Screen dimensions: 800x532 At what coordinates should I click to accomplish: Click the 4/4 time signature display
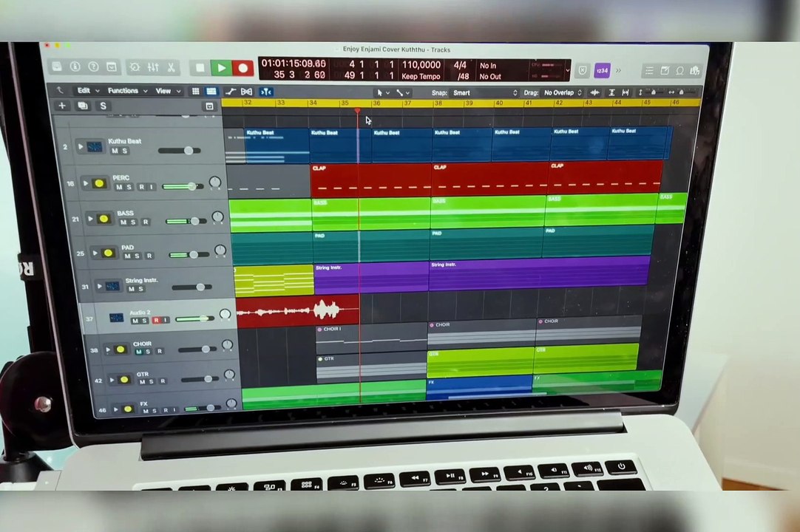[460, 65]
